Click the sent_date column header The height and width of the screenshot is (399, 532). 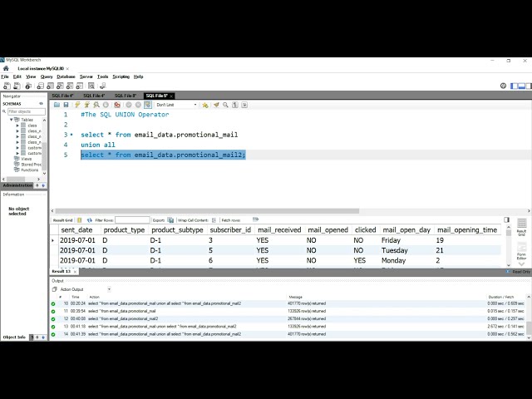76,230
